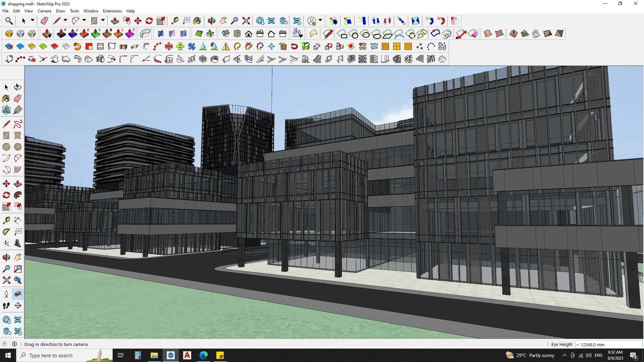Expand the Arc tool dropdown arrow

click(84, 21)
